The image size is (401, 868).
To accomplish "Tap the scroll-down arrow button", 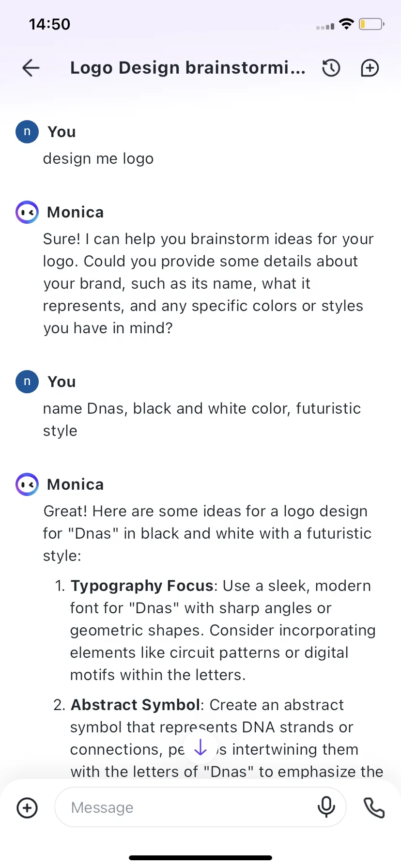I will click(x=200, y=748).
